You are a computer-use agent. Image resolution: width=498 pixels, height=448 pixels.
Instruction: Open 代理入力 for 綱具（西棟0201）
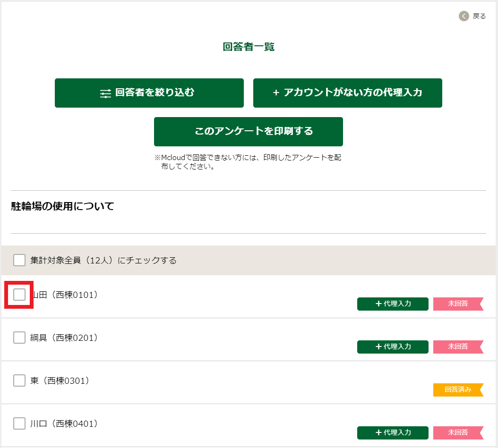click(x=393, y=347)
